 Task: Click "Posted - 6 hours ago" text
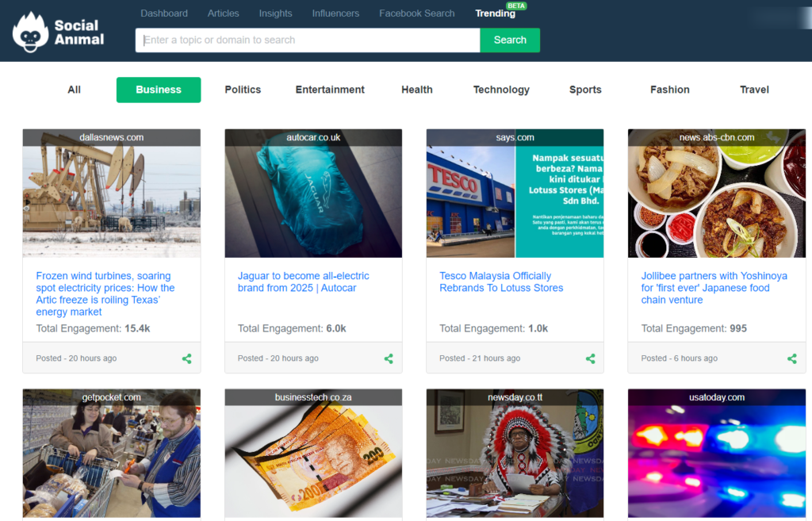[x=680, y=358]
